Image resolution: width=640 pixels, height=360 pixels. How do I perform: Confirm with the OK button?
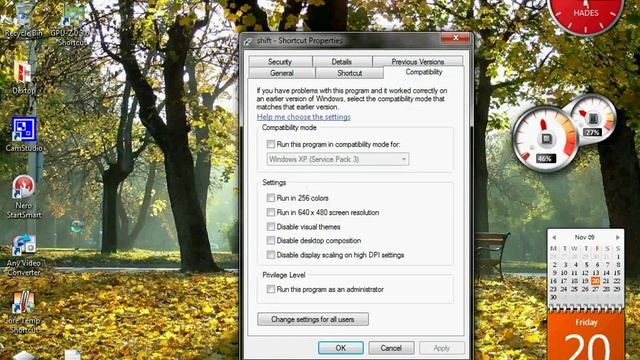(341, 348)
